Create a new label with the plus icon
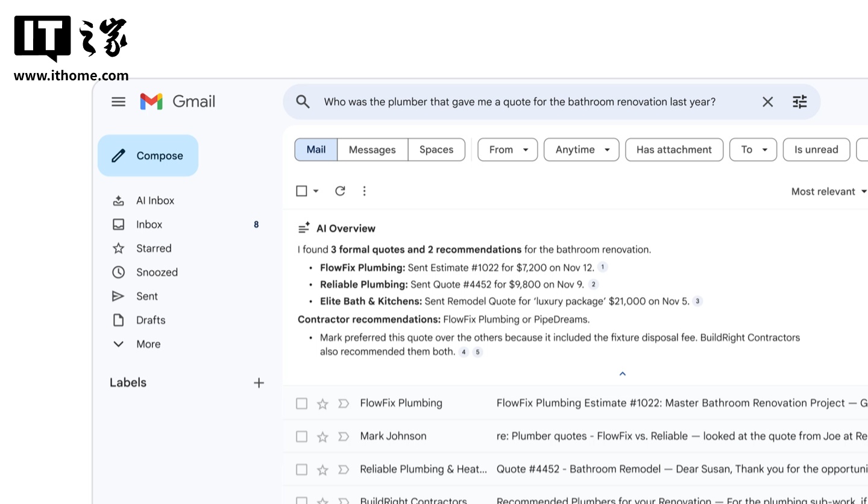868x504 pixels. point(259,382)
